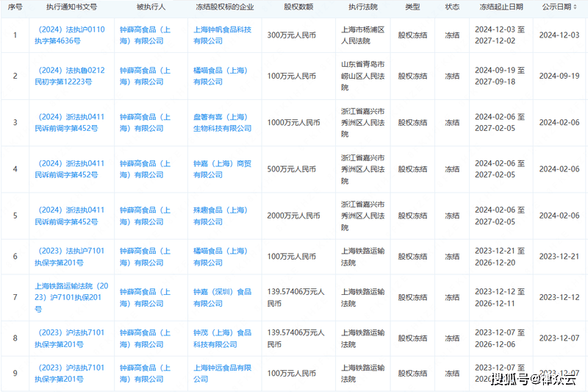Open notice (2023)法执沪7101执保字第201号 in row 6
This screenshot has height=392, width=588.
click(70, 257)
